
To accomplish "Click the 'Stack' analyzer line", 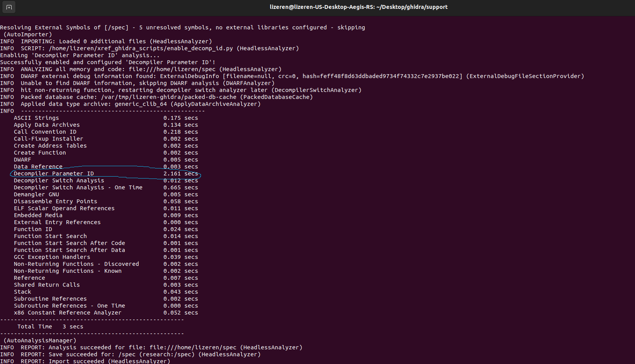I will (x=106, y=292).
